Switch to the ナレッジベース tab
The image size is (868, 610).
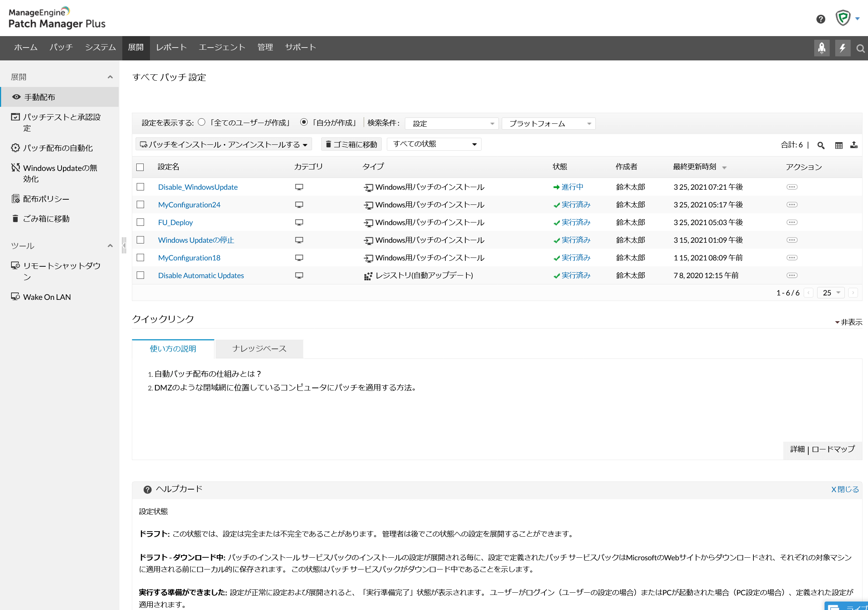coord(259,348)
